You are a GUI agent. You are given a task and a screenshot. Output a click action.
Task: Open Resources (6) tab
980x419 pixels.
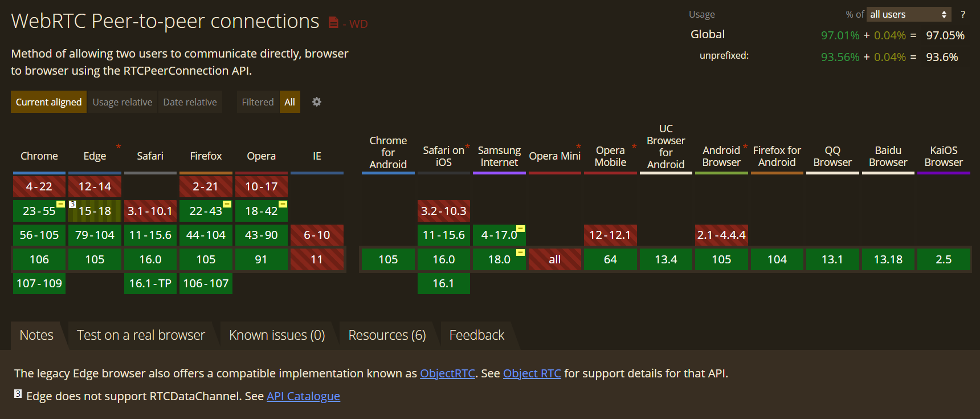click(387, 335)
